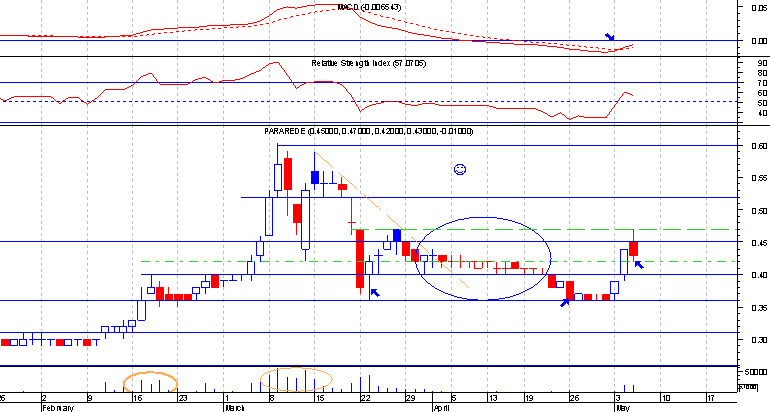Click the 40 level on the RSI scale

point(762,113)
